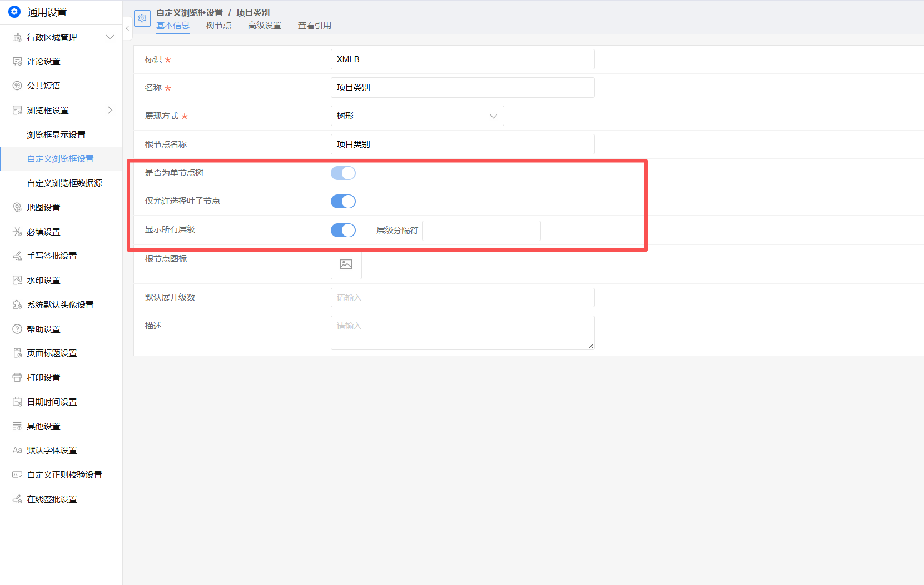
Task: Click the 在线签批设置 sidebar icon
Action: coord(17,499)
